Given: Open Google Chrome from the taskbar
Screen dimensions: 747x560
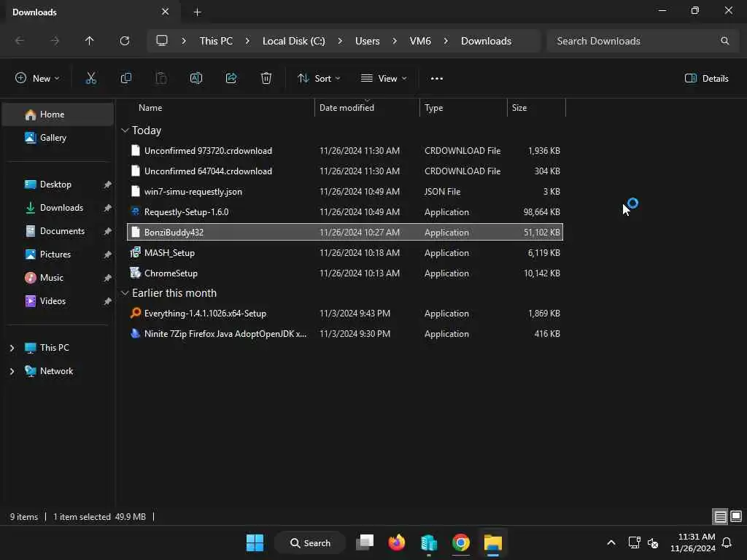Looking at the screenshot, I should 461,542.
